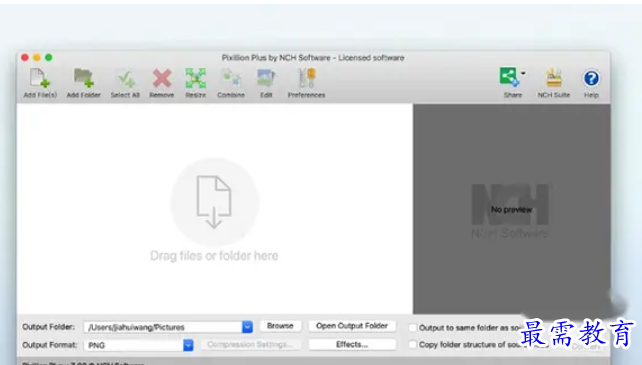The image size is (642, 365).
Task: Click the Output Folder path field
Action: pyautogui.click(x=163, y=327)
